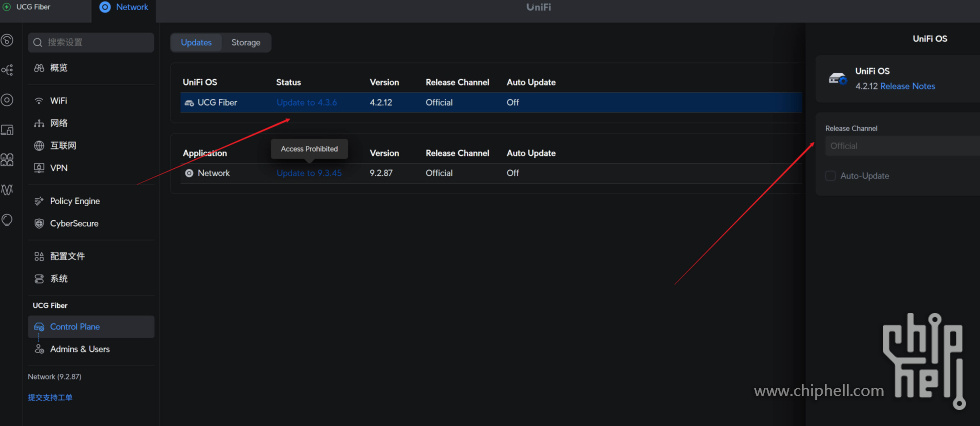Click the Network tab's blue circle icon
The width and height of the screenshot is (980, 426).
tap(105, 7)
